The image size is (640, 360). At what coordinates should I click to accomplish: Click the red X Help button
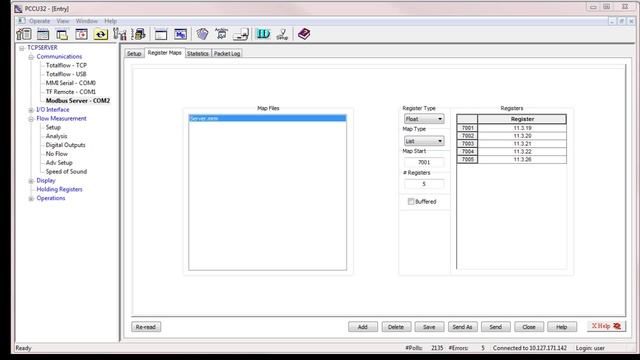tap(606, 326)
